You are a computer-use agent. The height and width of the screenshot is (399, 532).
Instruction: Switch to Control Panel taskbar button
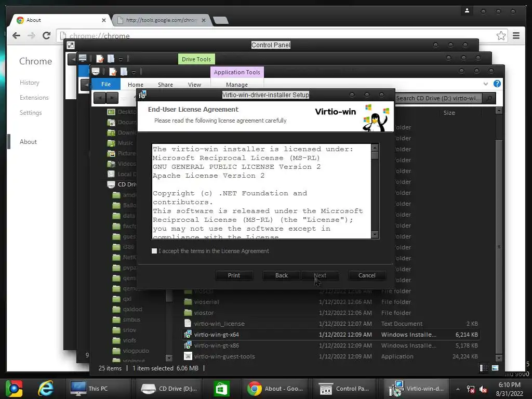coord(344,389)
